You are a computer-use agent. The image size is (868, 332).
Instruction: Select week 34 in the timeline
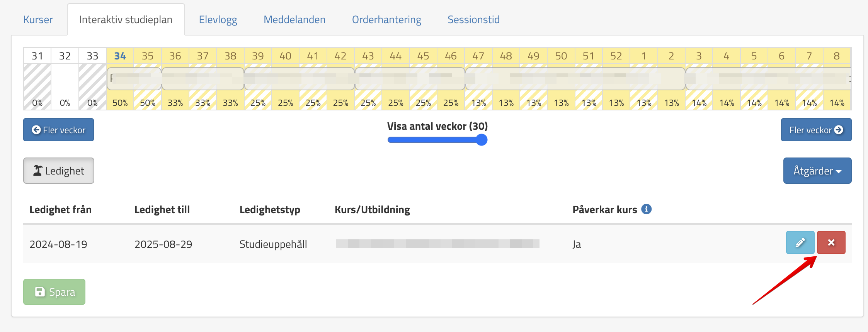[x=120, y=56]
